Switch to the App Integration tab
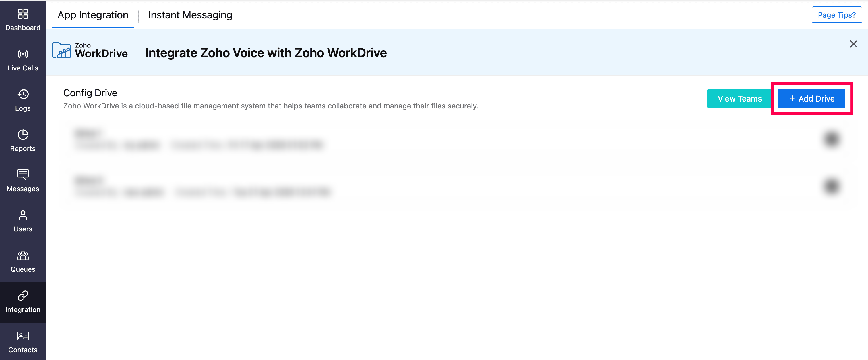 93,15
